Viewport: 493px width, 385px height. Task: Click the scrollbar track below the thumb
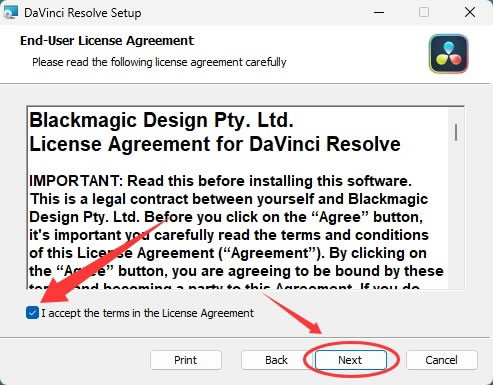click(456, 217)
